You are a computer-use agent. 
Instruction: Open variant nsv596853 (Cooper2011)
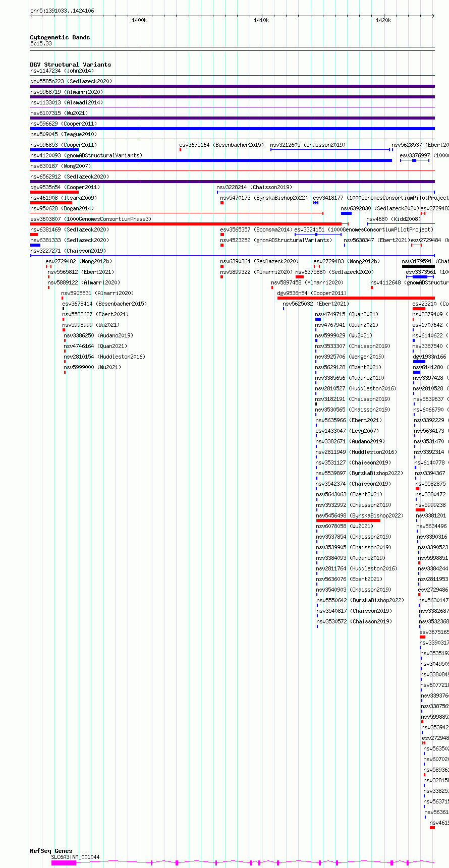click(x=64, y=145)
